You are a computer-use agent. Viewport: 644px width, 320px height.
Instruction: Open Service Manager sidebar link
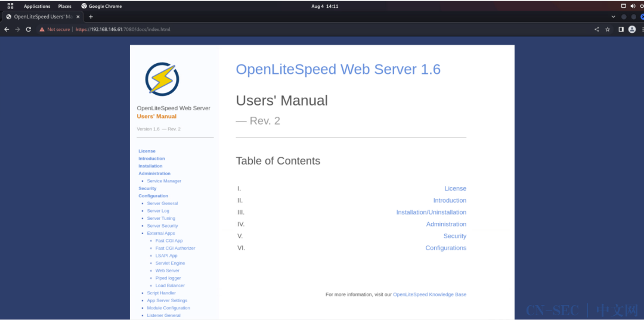click(164, 181)
